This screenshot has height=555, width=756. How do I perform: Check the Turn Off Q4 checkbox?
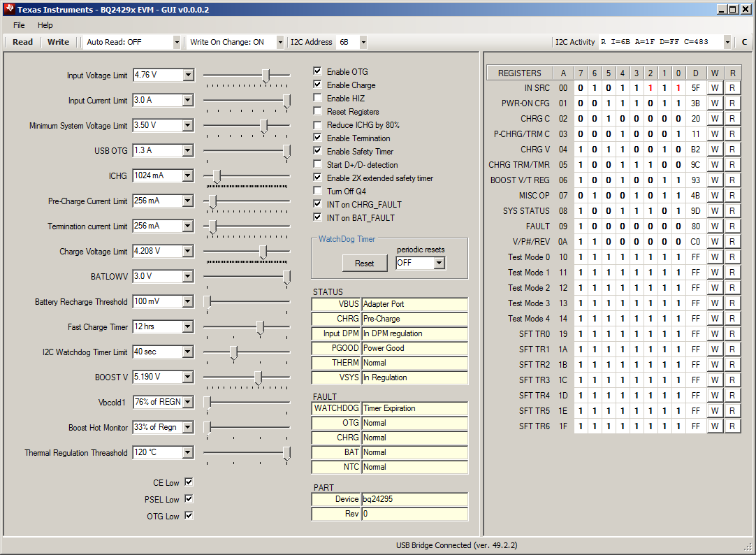point(317,191)
